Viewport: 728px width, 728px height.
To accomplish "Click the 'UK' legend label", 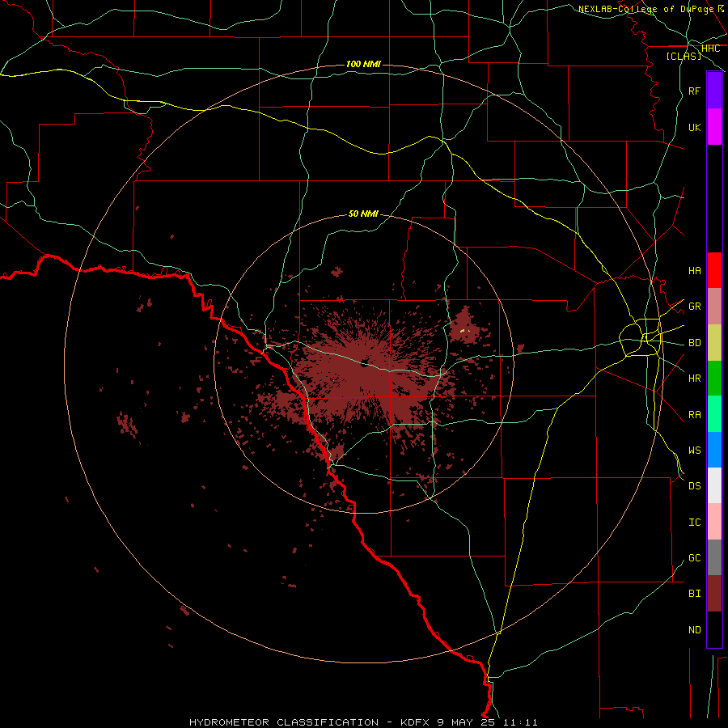I will pos(695,127).
